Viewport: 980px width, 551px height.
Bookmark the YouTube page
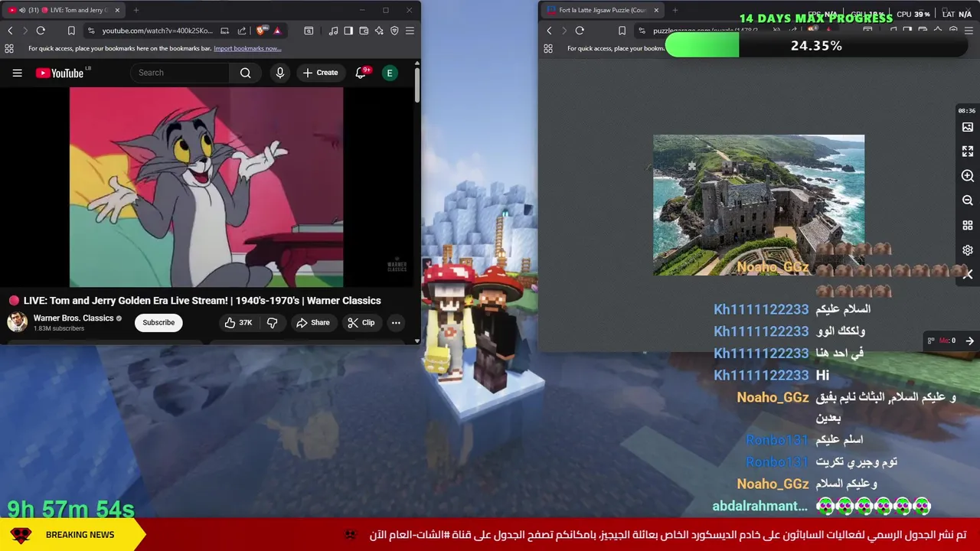coord(71,31)
